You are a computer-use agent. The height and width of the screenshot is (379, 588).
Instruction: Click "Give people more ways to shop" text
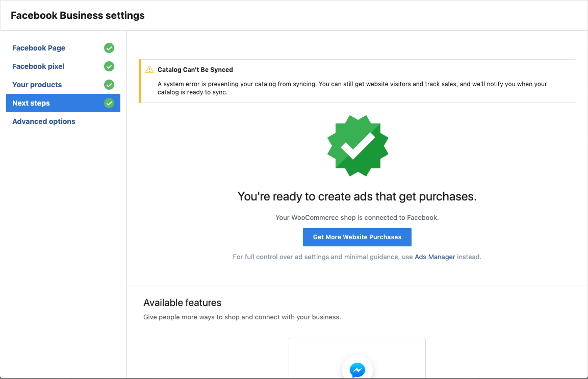click(x=242, y=317)
